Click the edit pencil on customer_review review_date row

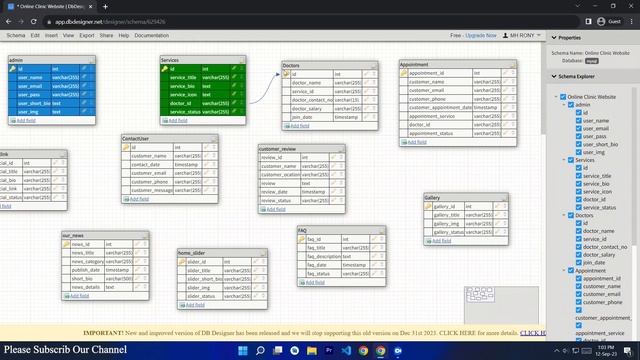pyautogui.click(x=334, y=191)
